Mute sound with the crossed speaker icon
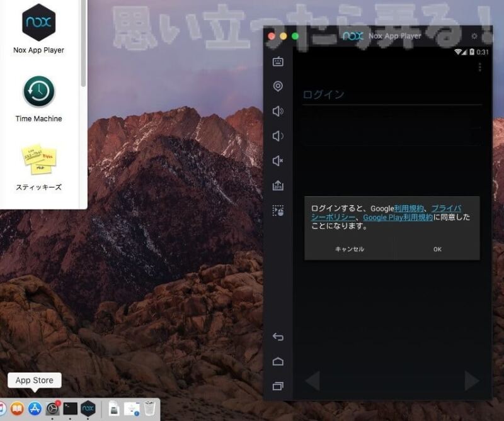504x421 pixels. (x=278, y=160)
